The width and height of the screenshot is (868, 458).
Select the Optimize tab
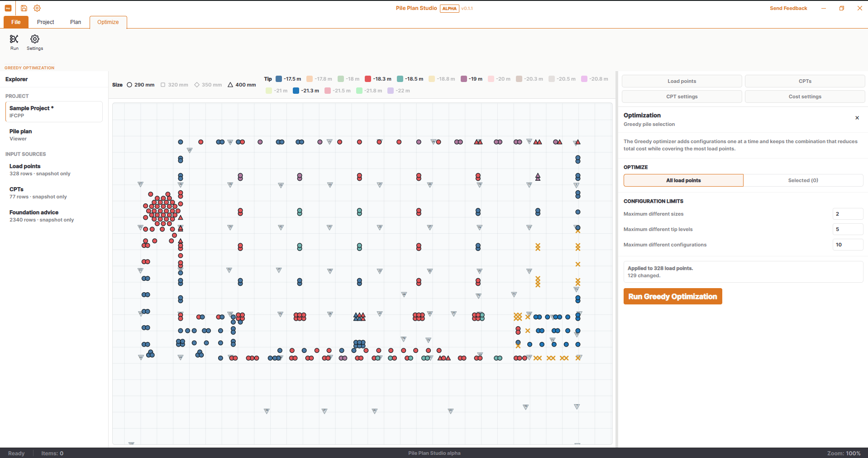coord(108,22)
